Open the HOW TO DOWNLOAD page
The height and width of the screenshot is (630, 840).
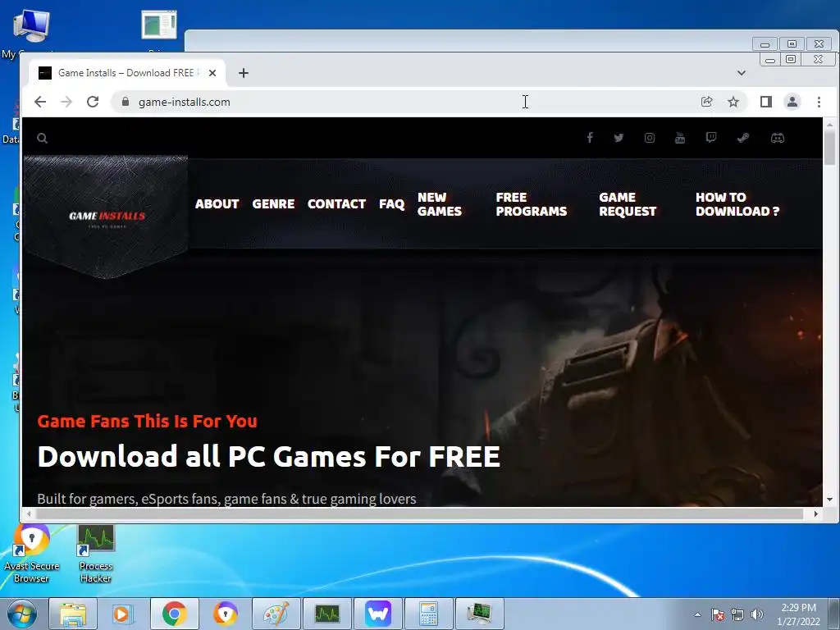click(x=737, y=204)
